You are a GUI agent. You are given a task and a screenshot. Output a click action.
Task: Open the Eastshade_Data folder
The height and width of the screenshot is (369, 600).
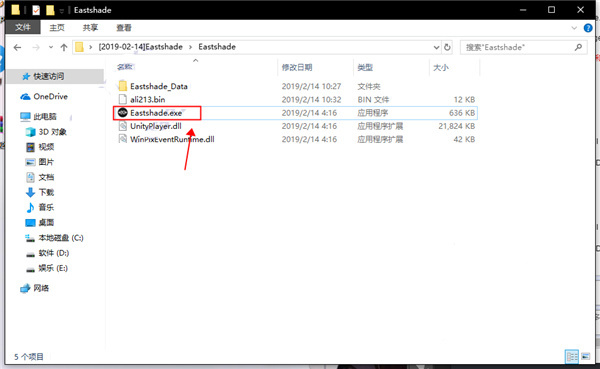pyautogui.click(x=159, y=86)
